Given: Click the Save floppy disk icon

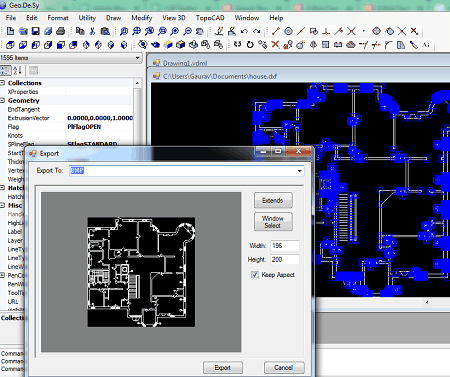Looking at the screenshot, I should point(36,31).
